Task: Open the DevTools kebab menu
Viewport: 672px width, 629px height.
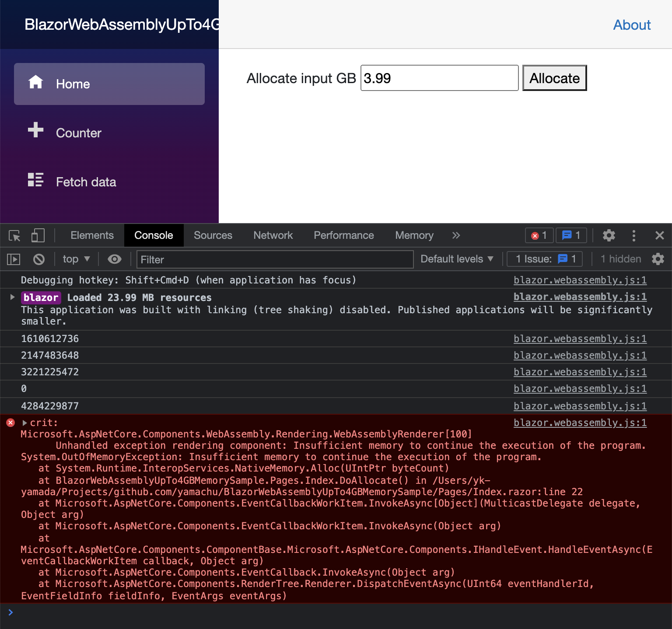Action: pyautogui.click(x=634, y=235)
